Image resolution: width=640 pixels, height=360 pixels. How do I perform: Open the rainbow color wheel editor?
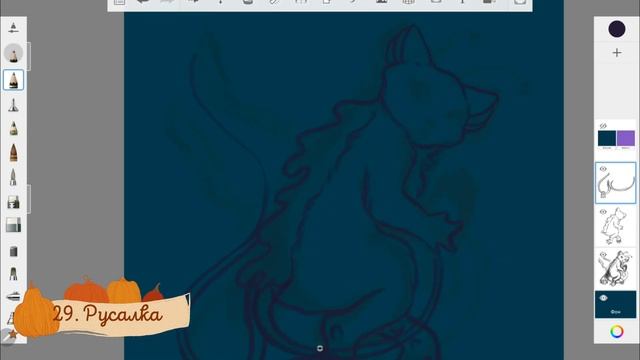click(x=617, y=331)
